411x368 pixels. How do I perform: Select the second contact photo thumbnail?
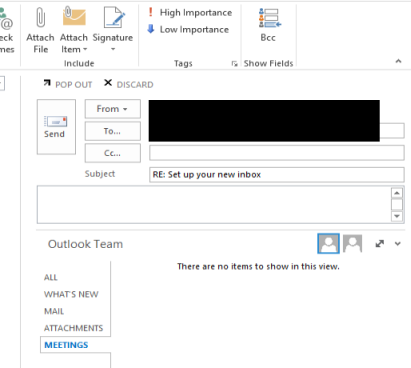[x=352, y=243]
